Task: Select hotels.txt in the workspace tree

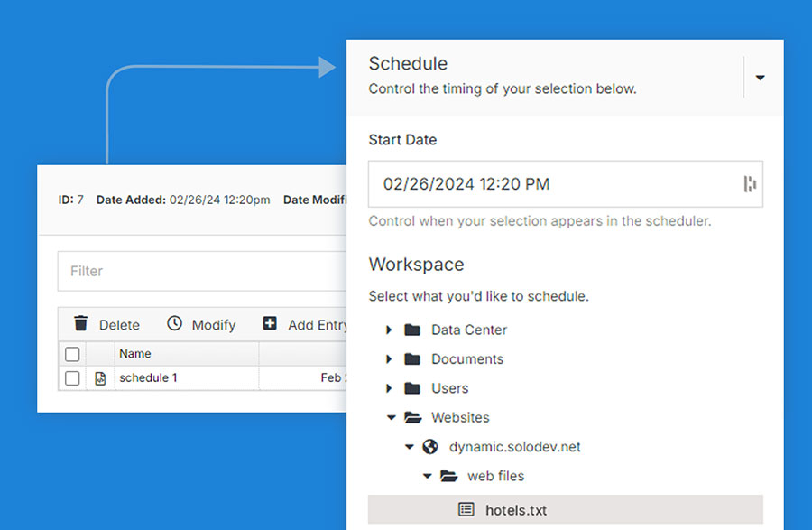Action: click(517, 510)
